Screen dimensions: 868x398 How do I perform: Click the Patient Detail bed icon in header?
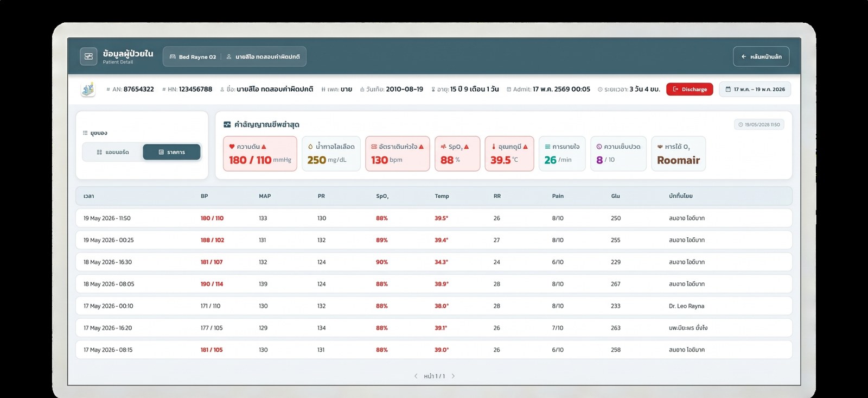(x=88, y=56)
